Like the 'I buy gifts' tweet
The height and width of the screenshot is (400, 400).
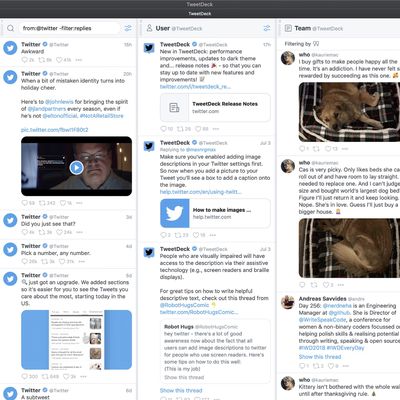(328, 149)
